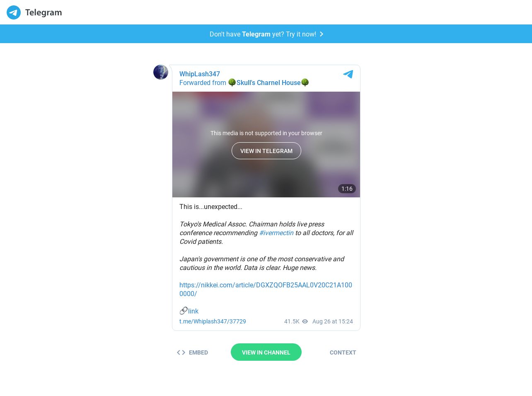
Task: Click the View in Telegram button
Action: (266, 151)
